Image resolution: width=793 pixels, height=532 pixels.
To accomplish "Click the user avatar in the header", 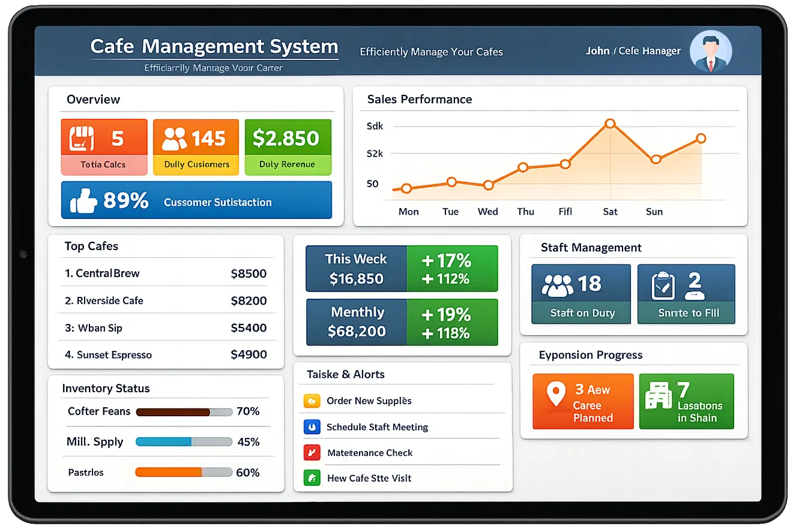I will tap(711, 52).
